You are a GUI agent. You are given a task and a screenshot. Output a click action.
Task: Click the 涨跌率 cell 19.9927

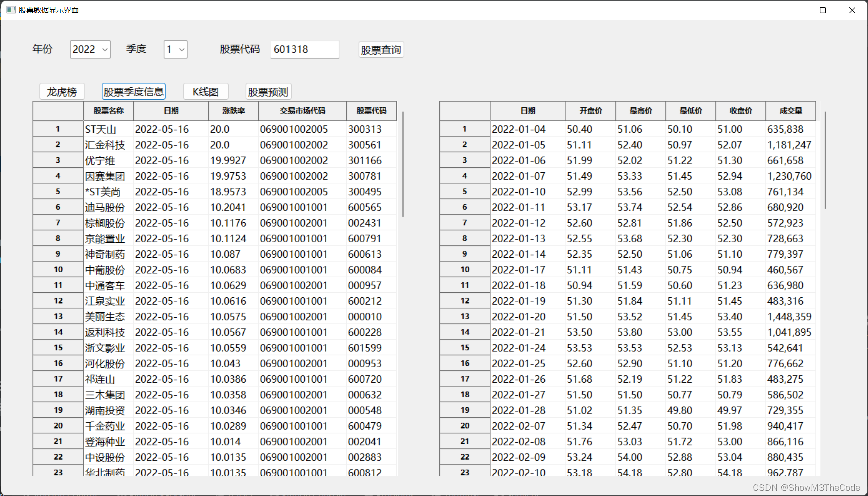point(233,160)
